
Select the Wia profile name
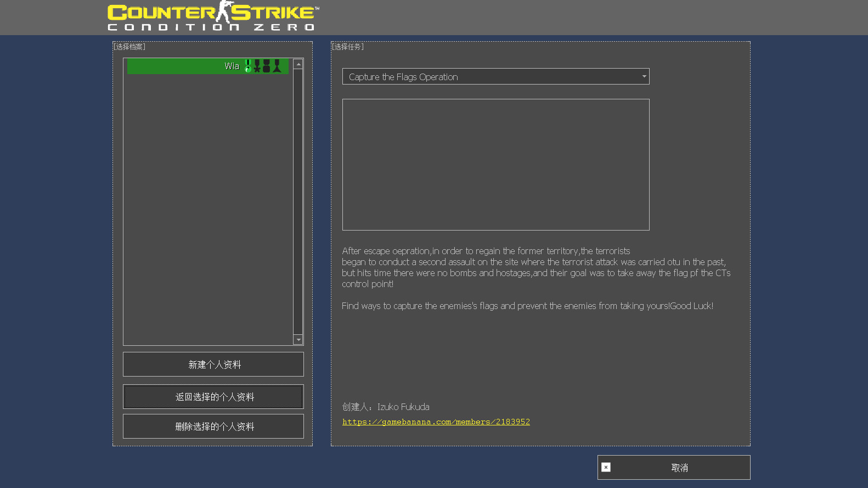click(x=232, y=66)
